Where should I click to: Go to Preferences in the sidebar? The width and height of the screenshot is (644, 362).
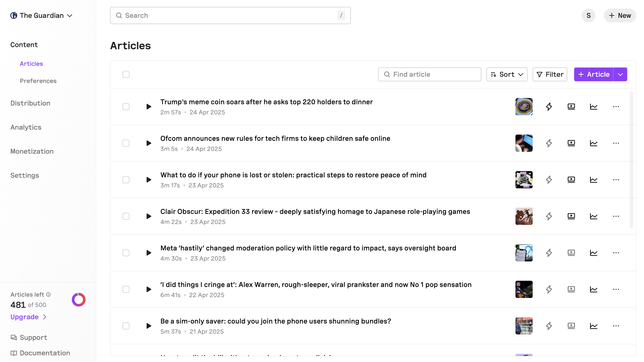38,81
